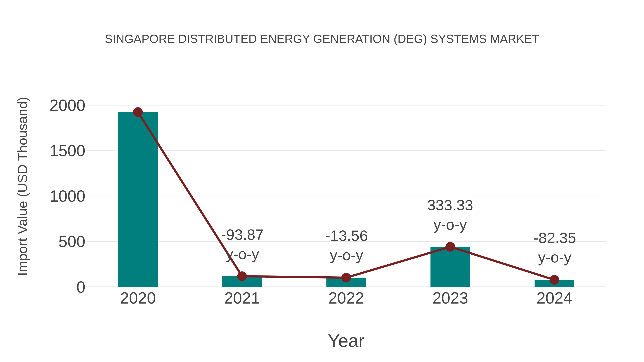The height and width of the screenshot is (362, 644).
Task: Click the x-axis tick label '2022'
Action: point(346,298)
